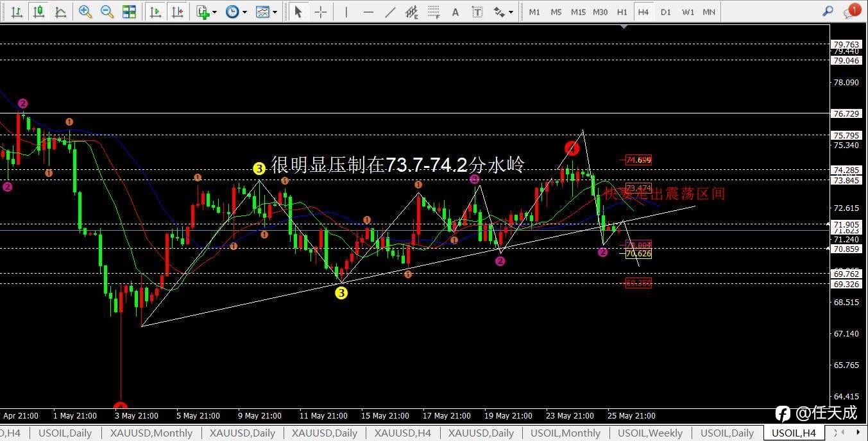The height and width of the screenshot is (441, 868).
Task: Switch timeframe to H1
Action: click(622, 12)
